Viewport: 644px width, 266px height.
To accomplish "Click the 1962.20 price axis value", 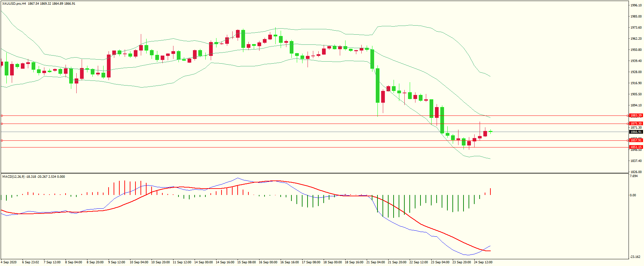I will tap(636, 39).
